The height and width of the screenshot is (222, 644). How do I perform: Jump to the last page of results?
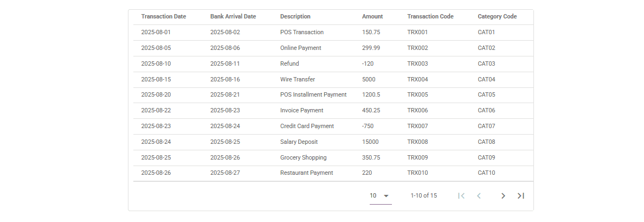tap(521, 196)
